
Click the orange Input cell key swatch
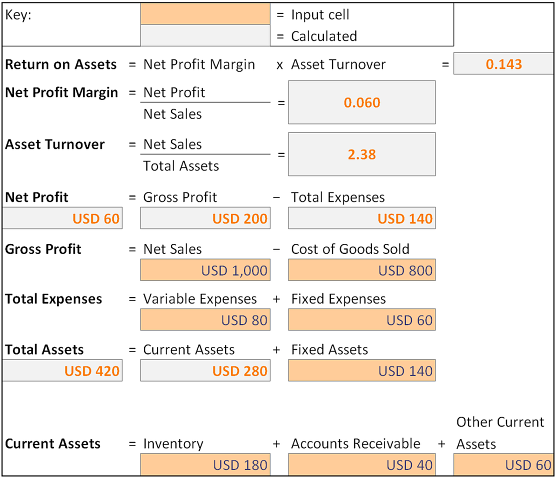(x=205, y=14)
